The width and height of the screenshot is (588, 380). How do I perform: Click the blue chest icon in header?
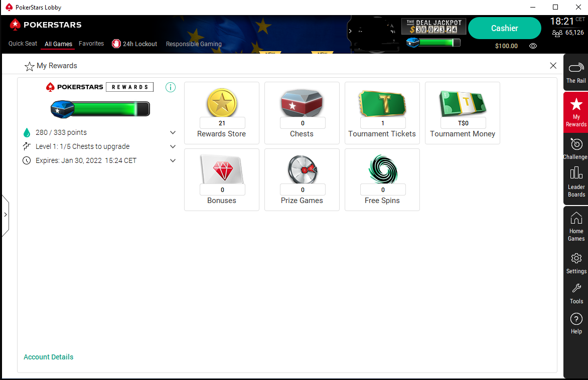[413, 43]
